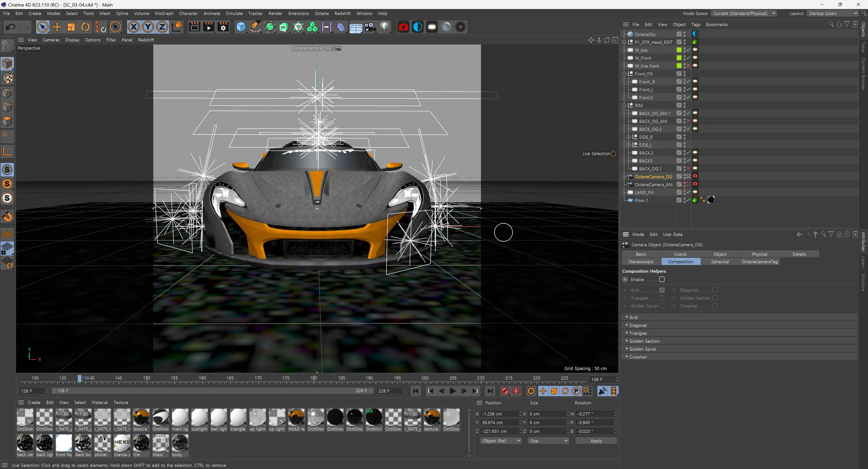Open the Layout Startup dropdown
The height and width of the screenshot is (469, 868).
(x=833, y=13)
